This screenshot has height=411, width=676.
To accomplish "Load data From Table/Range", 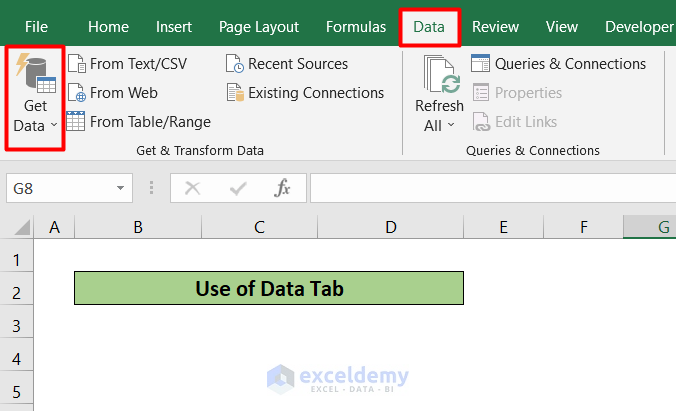I will [x=139, y=122].
